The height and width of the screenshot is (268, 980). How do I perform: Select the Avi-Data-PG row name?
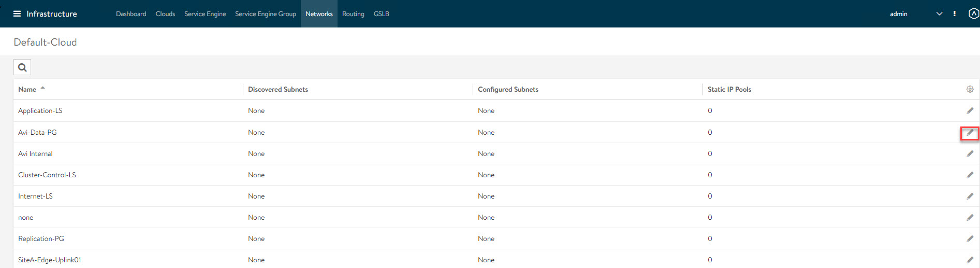coord(37,133)
